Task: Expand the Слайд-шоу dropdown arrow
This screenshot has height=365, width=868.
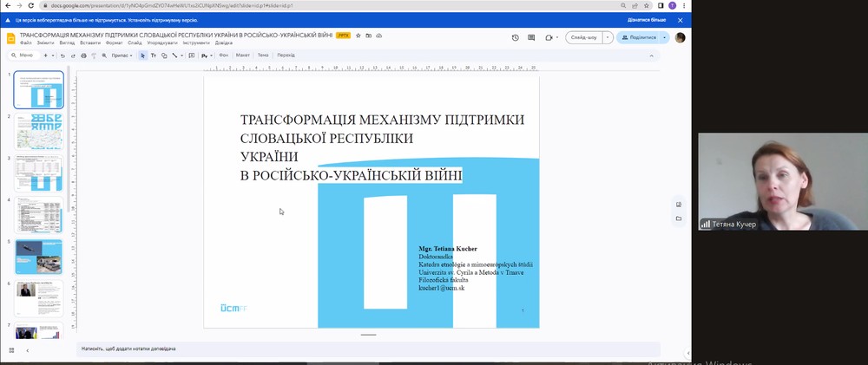Action: [608, 37]
